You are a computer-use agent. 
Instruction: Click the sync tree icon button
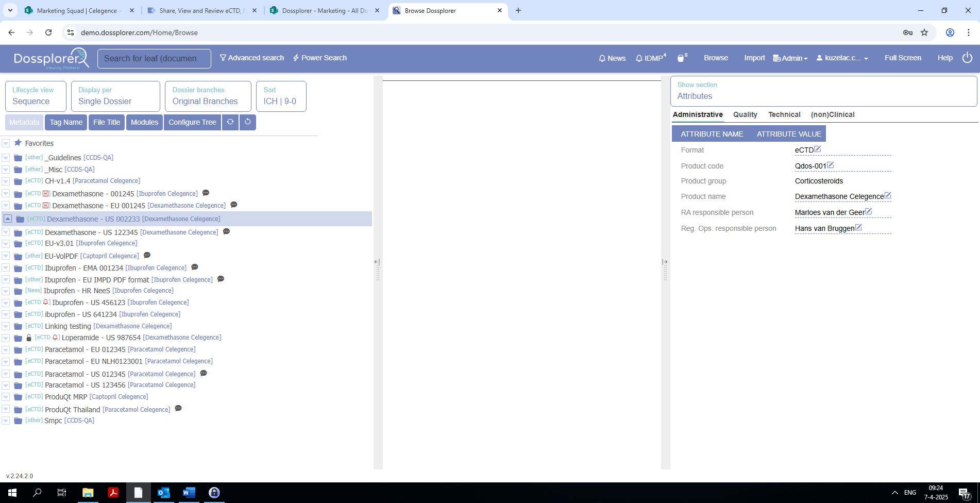pos(230,122)
